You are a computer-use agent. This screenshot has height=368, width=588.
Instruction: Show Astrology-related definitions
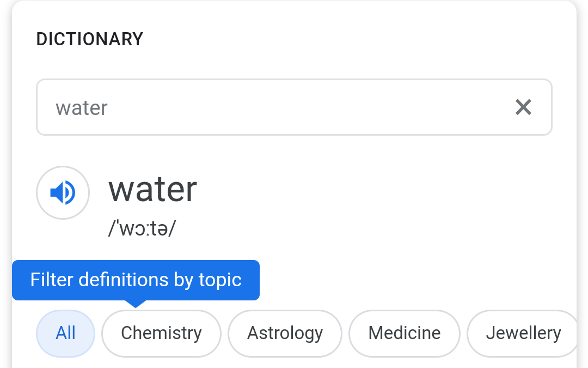coord(285,333)
